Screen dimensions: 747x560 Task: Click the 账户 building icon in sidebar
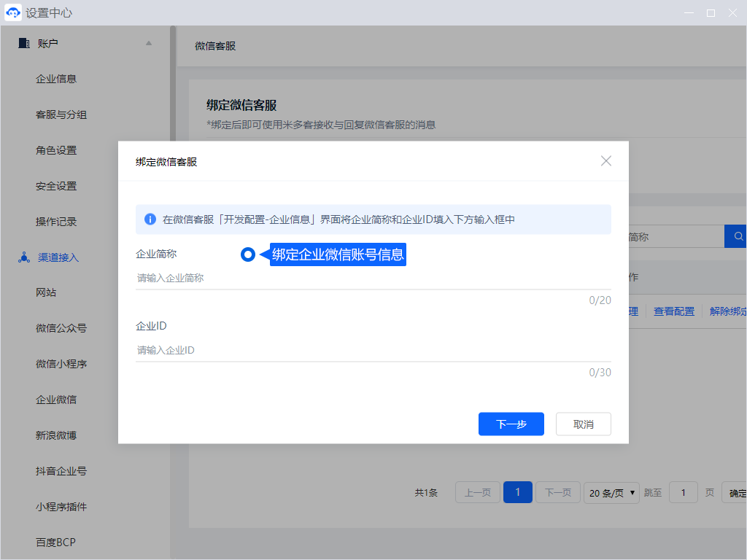pos(24,43)
